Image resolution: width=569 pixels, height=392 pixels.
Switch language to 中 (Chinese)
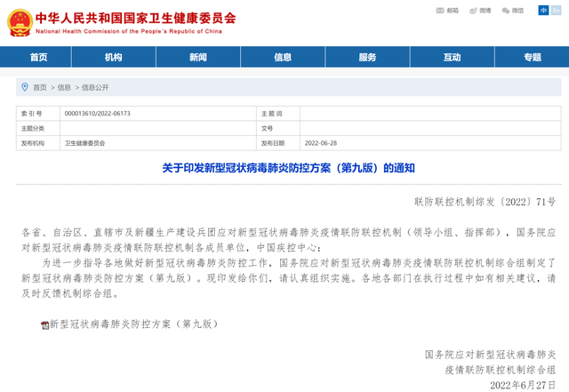pyautogui.click(x=543, y=11)
